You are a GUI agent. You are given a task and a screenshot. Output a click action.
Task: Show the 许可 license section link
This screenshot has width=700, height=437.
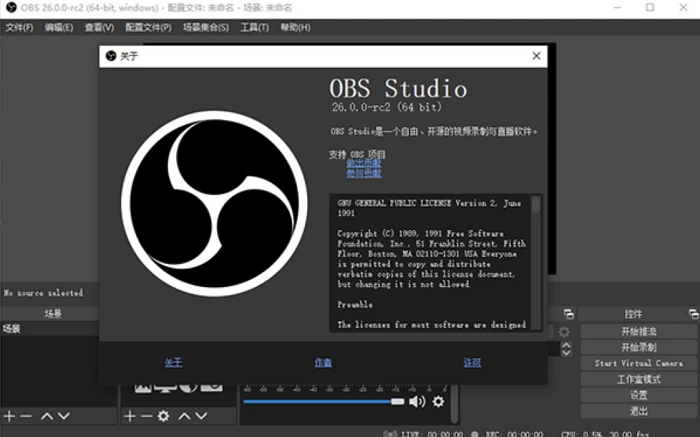pyautogui.click(x=472, y=362)
